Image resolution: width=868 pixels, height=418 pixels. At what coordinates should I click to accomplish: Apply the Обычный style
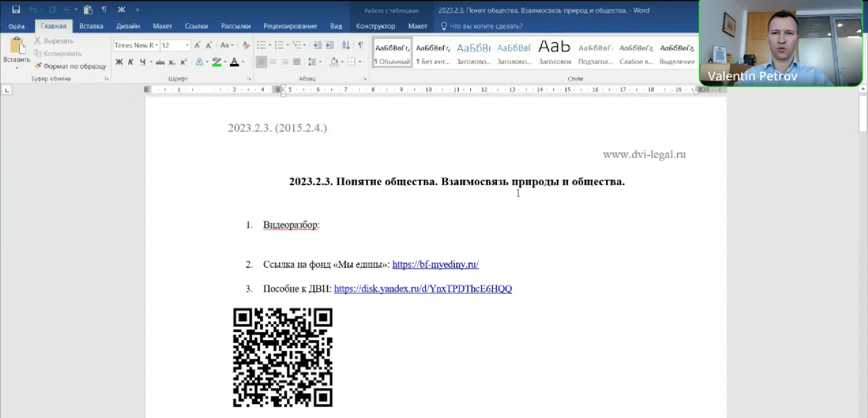coord(392,53)
